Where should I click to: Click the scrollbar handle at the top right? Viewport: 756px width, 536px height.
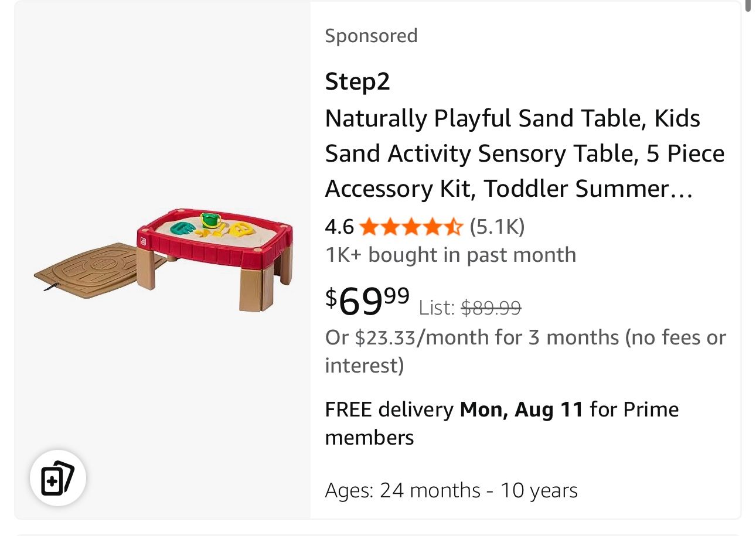[x=747, y=5]
